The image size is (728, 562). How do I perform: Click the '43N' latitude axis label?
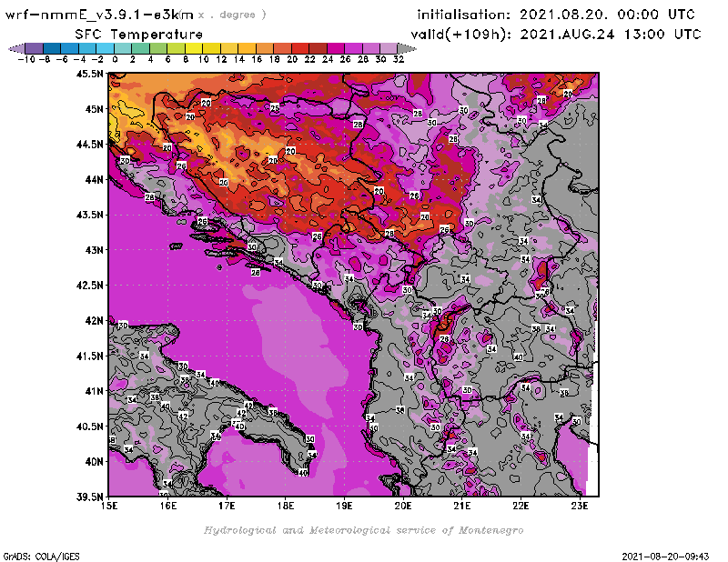pos(94,250)
